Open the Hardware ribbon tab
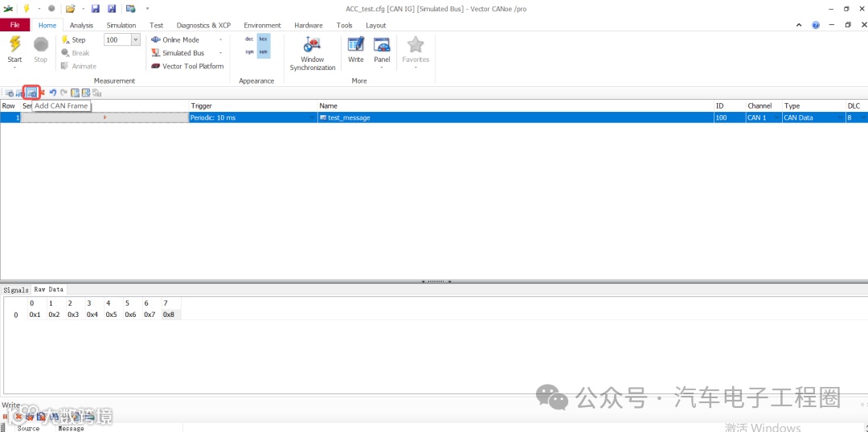 [x=309, y=25]
